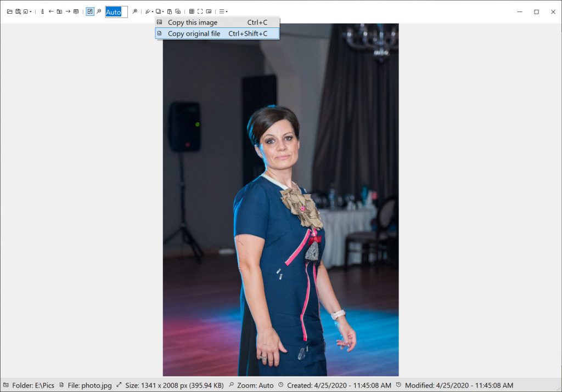Minimize the viewer window
The image size is (562, 392).
(520, 12)
